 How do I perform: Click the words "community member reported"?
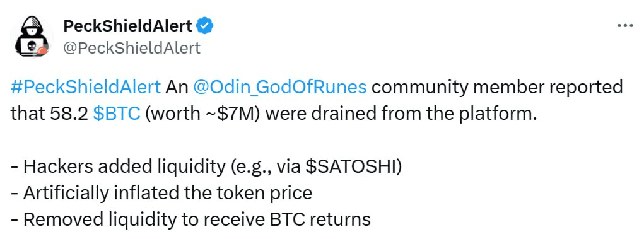tap(498, 88)
